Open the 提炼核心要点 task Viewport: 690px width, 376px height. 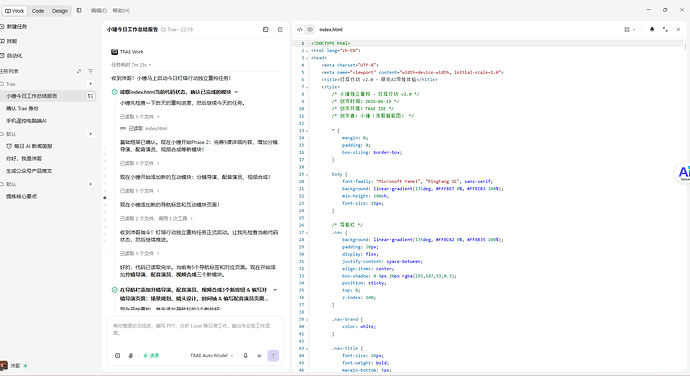(x=22, y=196)
